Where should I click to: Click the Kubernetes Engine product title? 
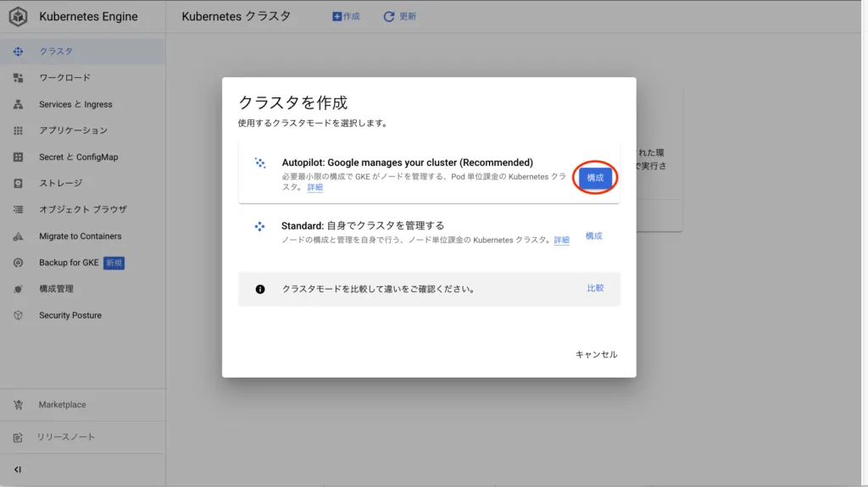click(88, 17)
